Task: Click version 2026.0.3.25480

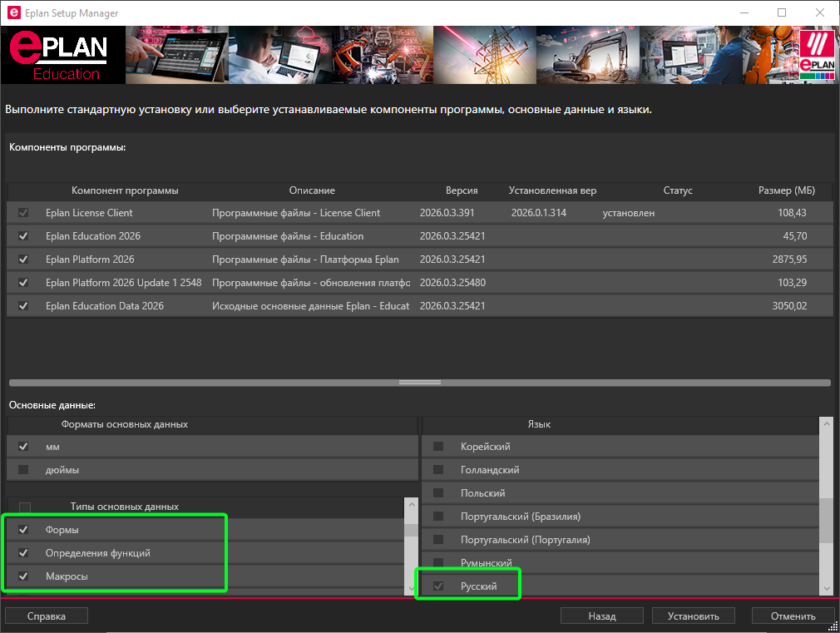Action: (x=452, y=283)
